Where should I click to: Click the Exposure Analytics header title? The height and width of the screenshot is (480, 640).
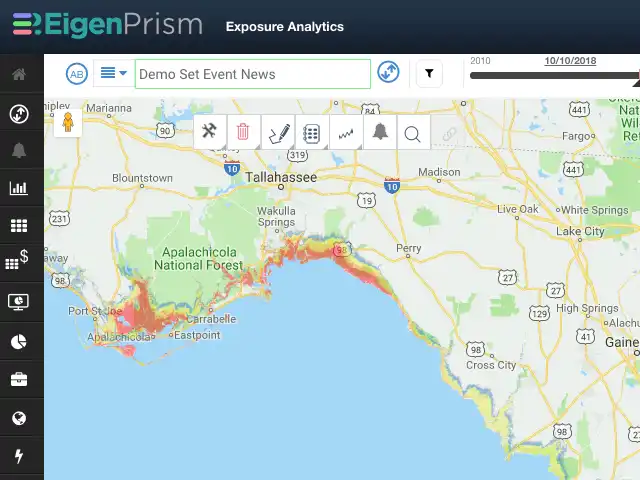[x=285, y=27]
